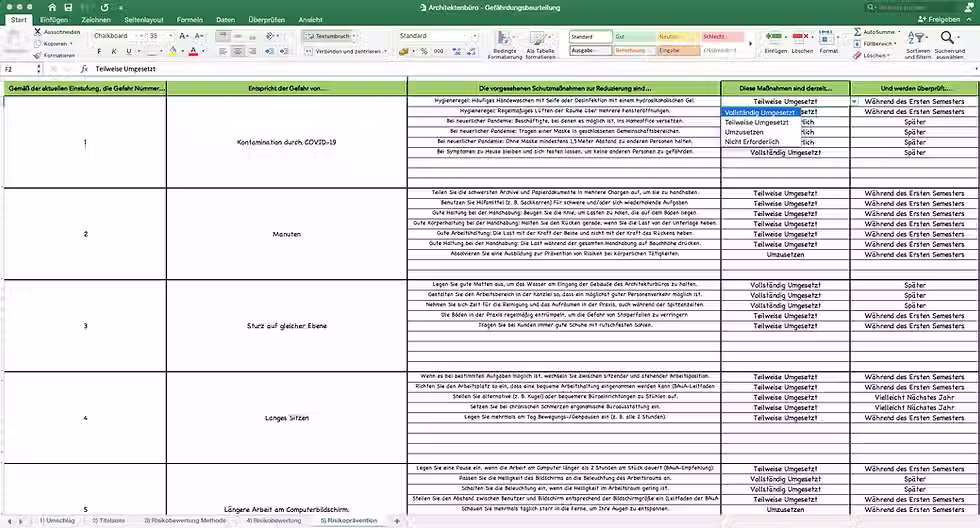Open Sortieren und filtern
The image size is (980, 528).
tap(918, 45)
